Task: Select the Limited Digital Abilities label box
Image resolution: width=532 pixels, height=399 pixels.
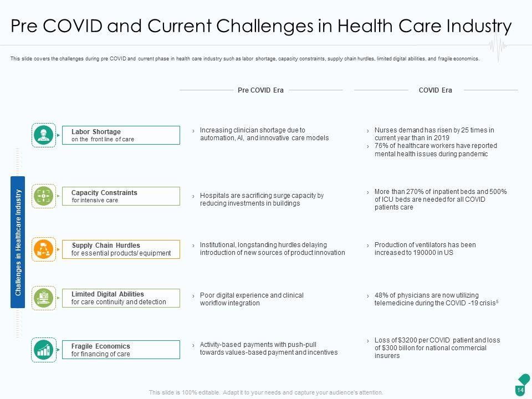Action: (121, 298)
